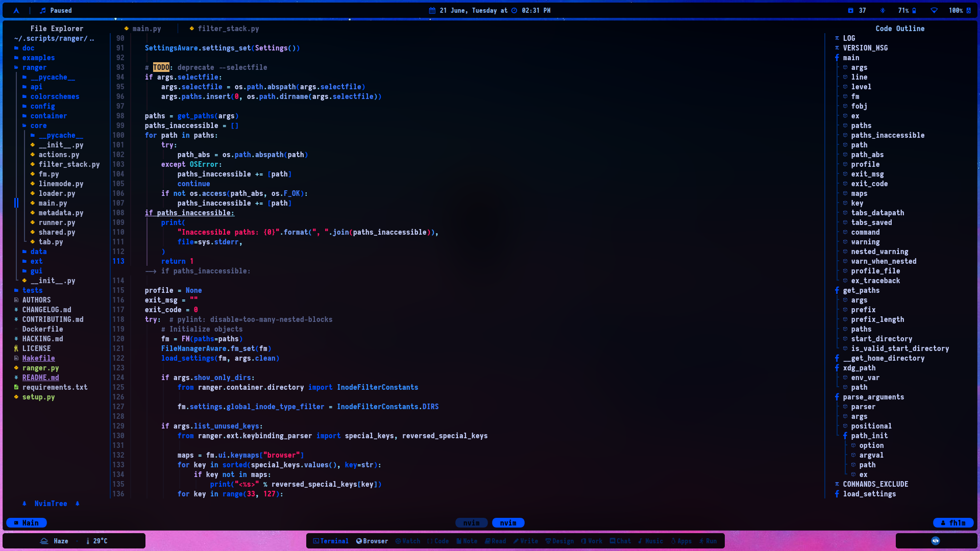The image size is (980, 551).
Task: Collapse the core folder in the file tree
Action: [x=38, y=126]
